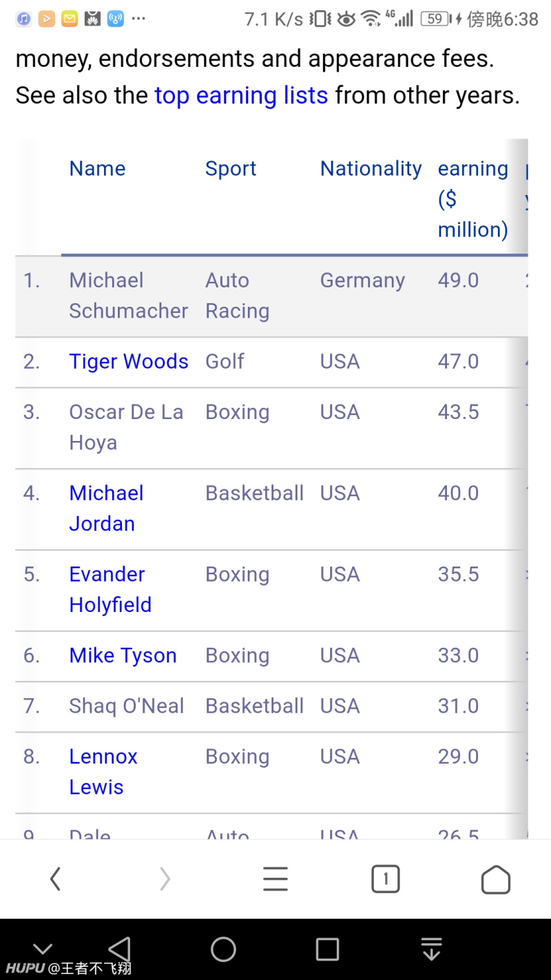
Task: Open the music notification icon
Action: pos(23,19)
